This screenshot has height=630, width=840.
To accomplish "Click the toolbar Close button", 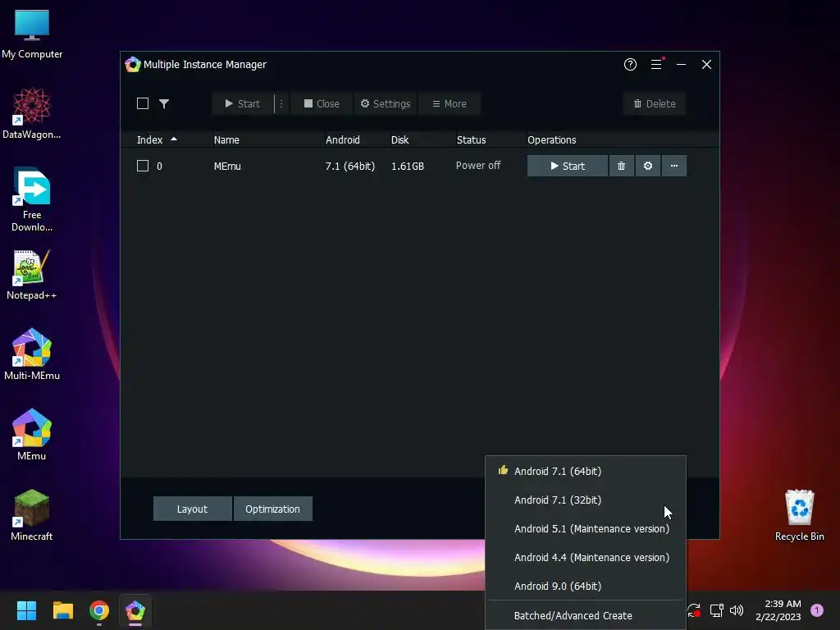I will tap(322, 104).
